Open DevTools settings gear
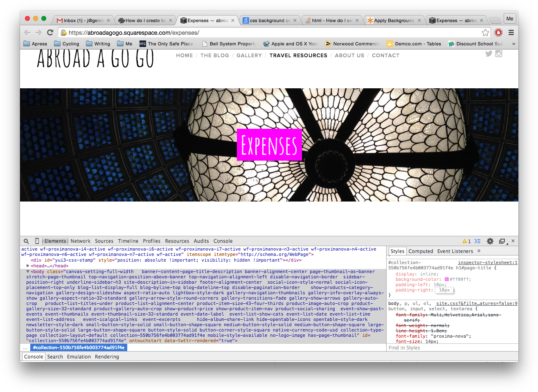 point(490,241)
